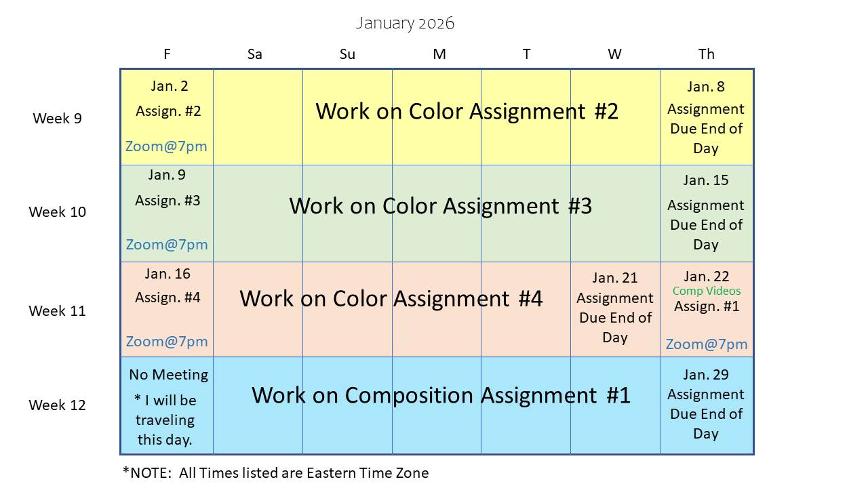Select the Jan. 29 date label
The width and height of the screenshot is (868, 488).
tap(705, 375)
